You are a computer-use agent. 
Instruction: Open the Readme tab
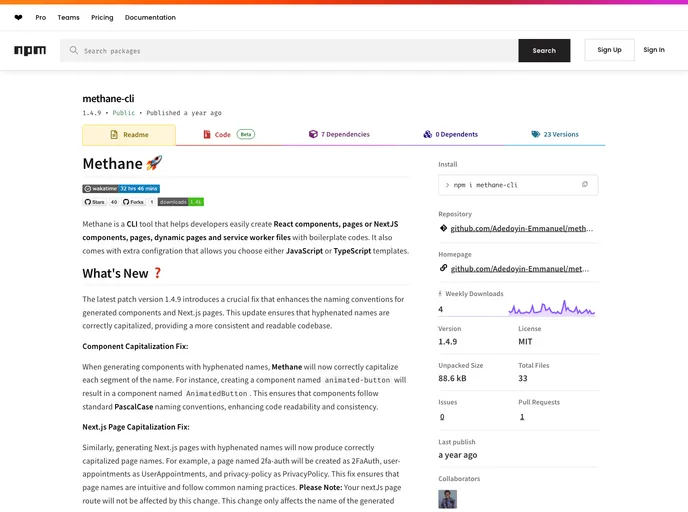click(129, 135)
